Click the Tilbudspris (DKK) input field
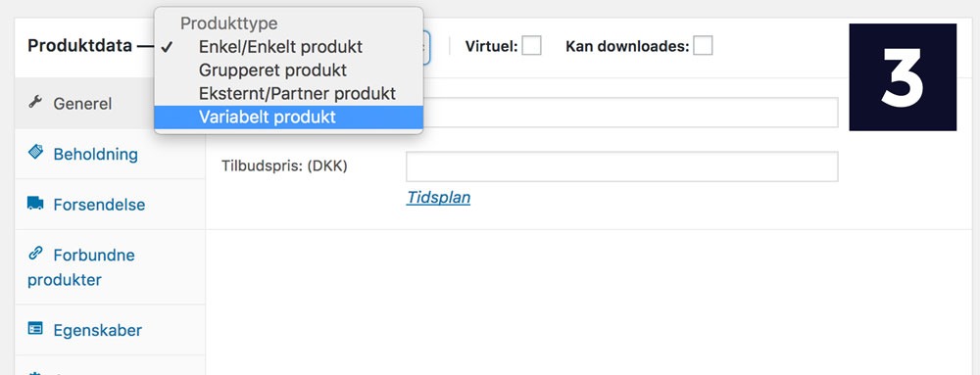Screen dimensions: 980x375 click(x=622, y=166)
